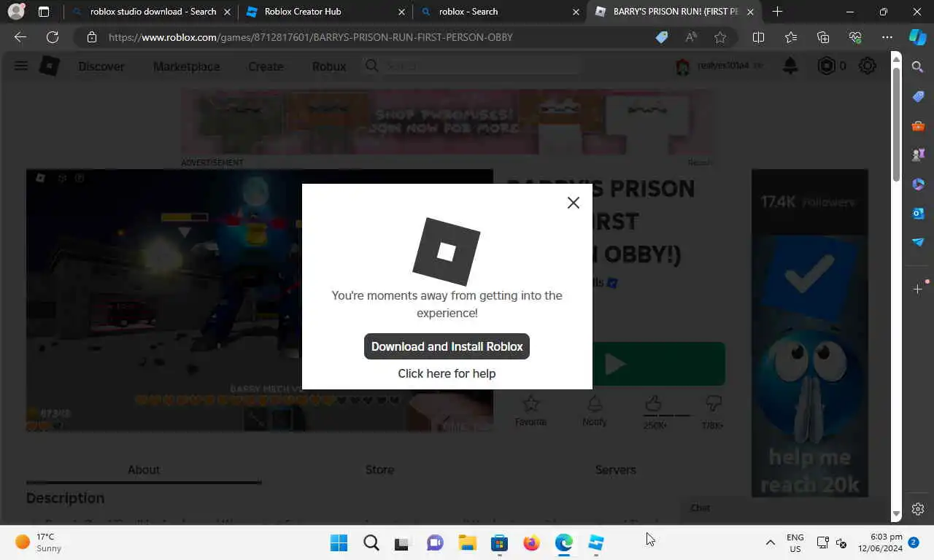
Task: Open split screen view
Action: click(758, 37)
